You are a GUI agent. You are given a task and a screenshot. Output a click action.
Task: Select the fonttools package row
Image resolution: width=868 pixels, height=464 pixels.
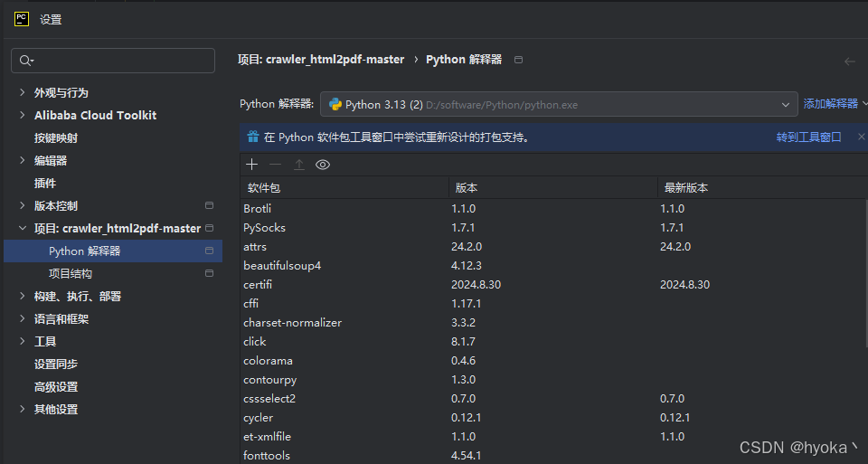coord(552,455)
